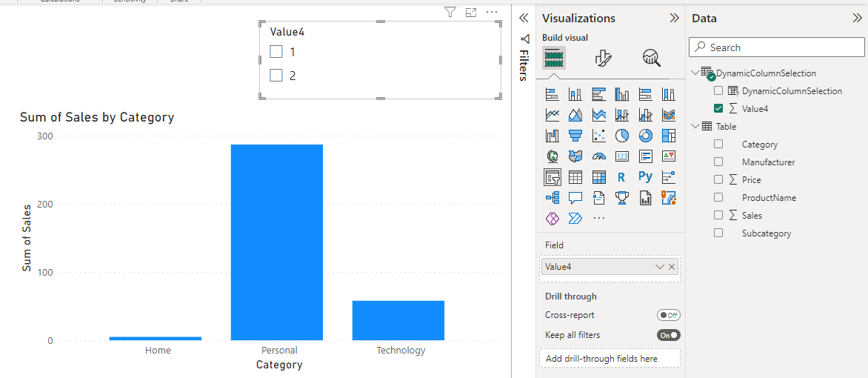
Task: Select the Stacked bar chart visual
Action: pos(552,94)
